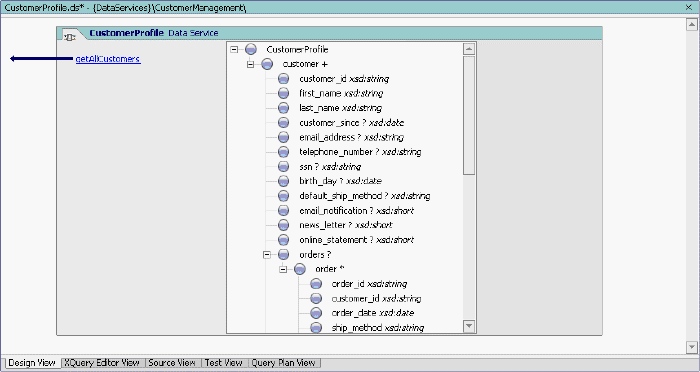
Task: Open the getAllCustomers function link
Action: click(108, 59)
